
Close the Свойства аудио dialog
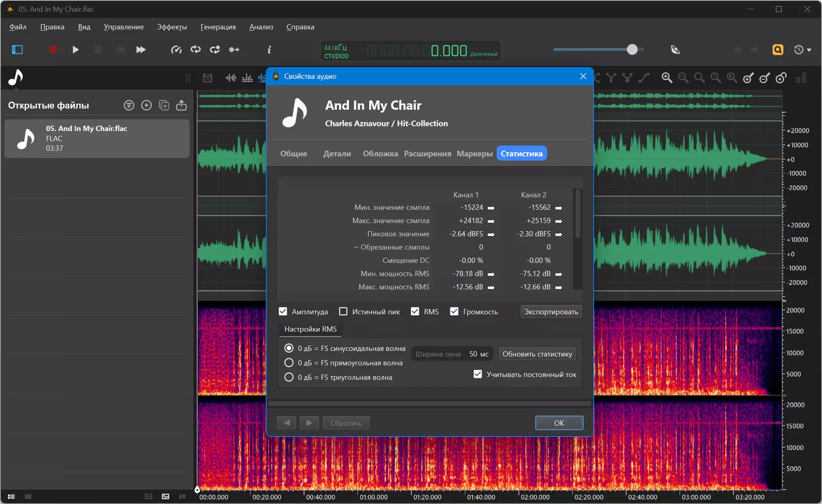point(583,76)
